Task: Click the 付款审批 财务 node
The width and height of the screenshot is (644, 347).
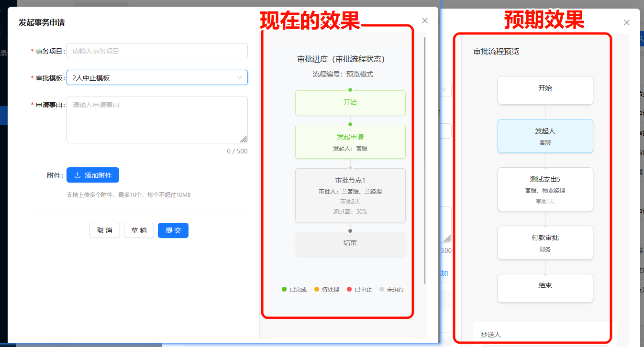Action: pyautogui.click(x=545, y=242)
